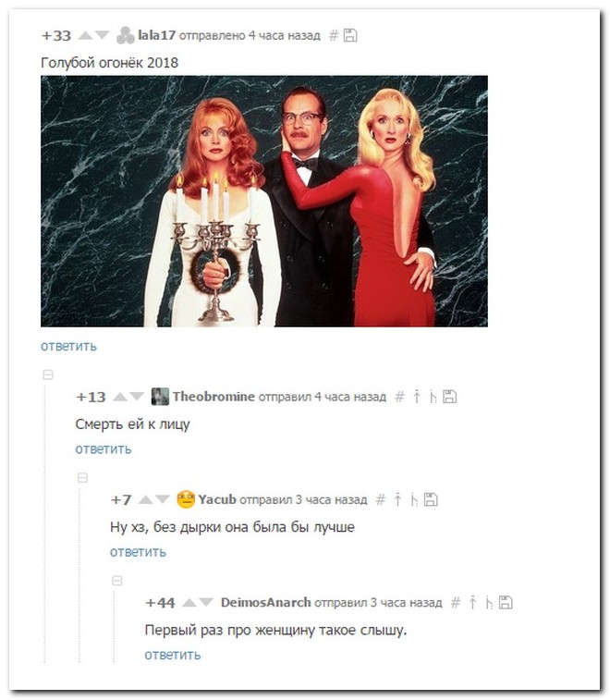Collapse the reply thread under lala17
Viewport: 610px width, 700px height.
coord(48,375)
